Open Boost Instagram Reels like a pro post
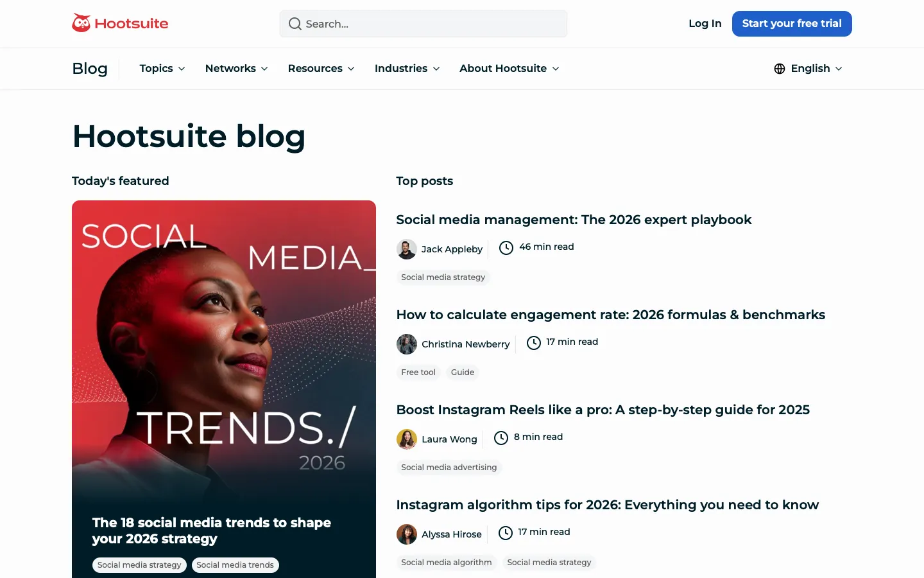The image size is (924, 578). [603, 410]
